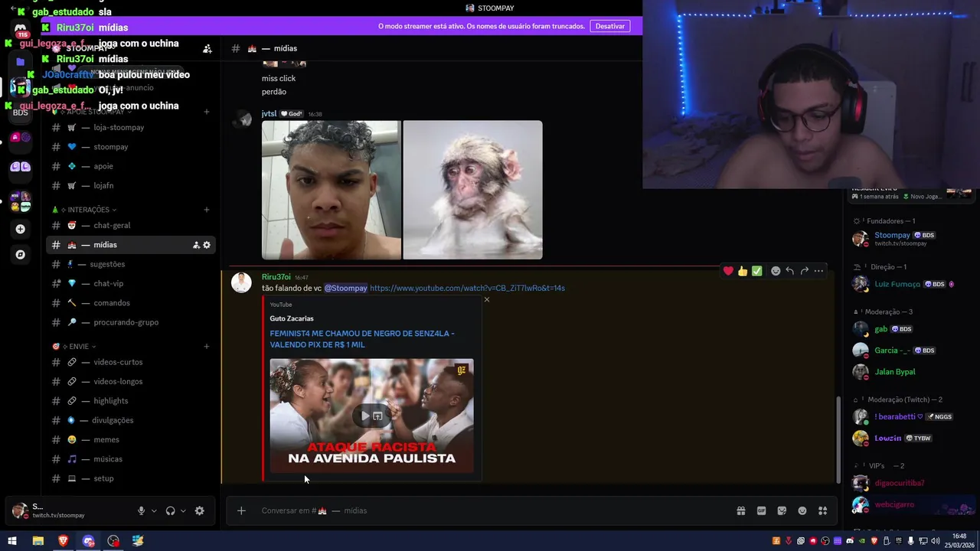Create channel in ENVIE category
The height and width of the screenshot is (551, 980).
pyautogui.click(x=207, y=347)
